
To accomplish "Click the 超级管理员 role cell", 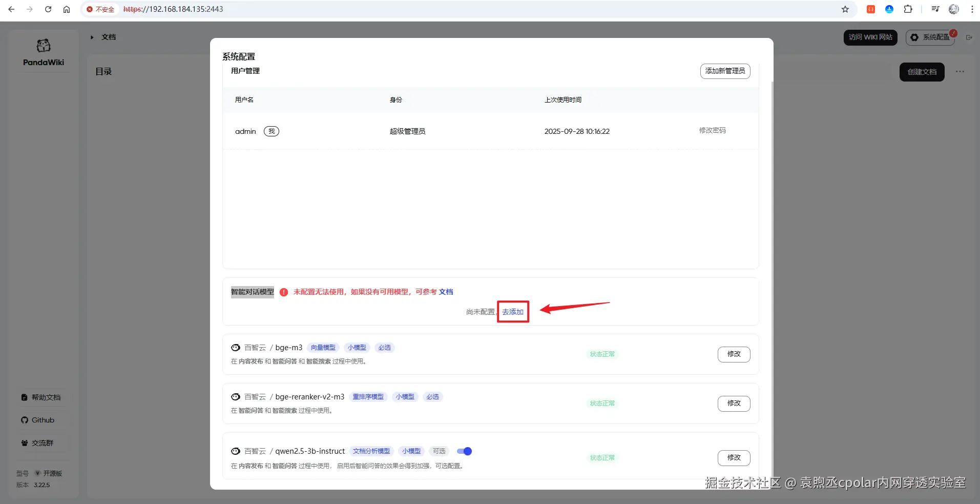I will click(408, 131).
